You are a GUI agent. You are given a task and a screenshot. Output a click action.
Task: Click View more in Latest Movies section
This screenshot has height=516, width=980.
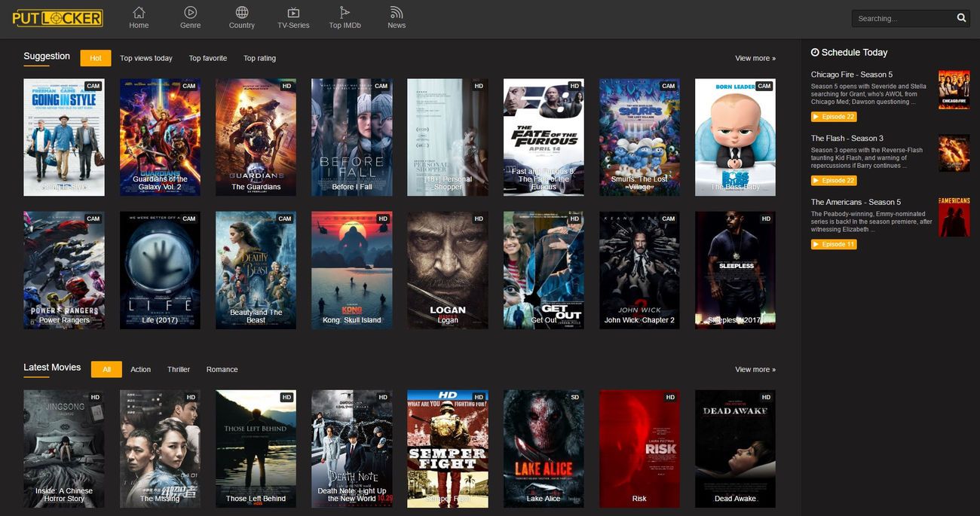(x=755, y=369)
